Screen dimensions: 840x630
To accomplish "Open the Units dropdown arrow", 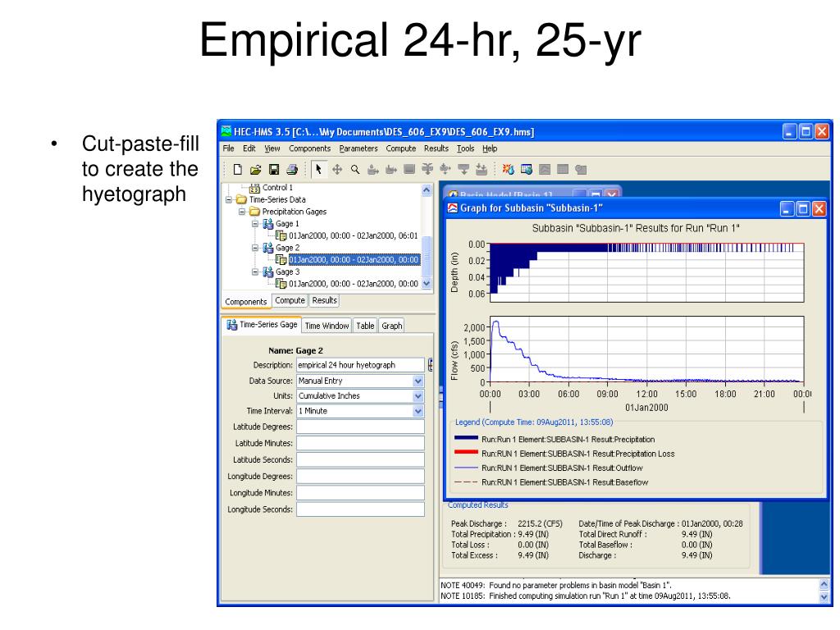I will pos(418,396).
